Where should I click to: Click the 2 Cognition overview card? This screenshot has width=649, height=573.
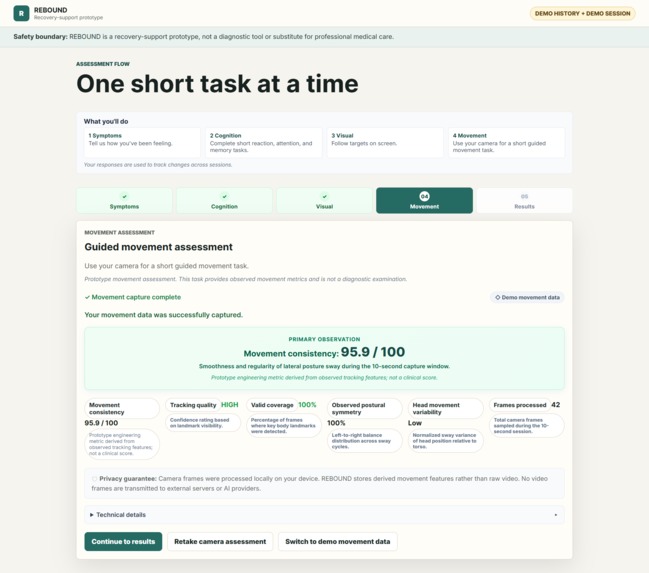pyautogui.click(x=263, y=142)
